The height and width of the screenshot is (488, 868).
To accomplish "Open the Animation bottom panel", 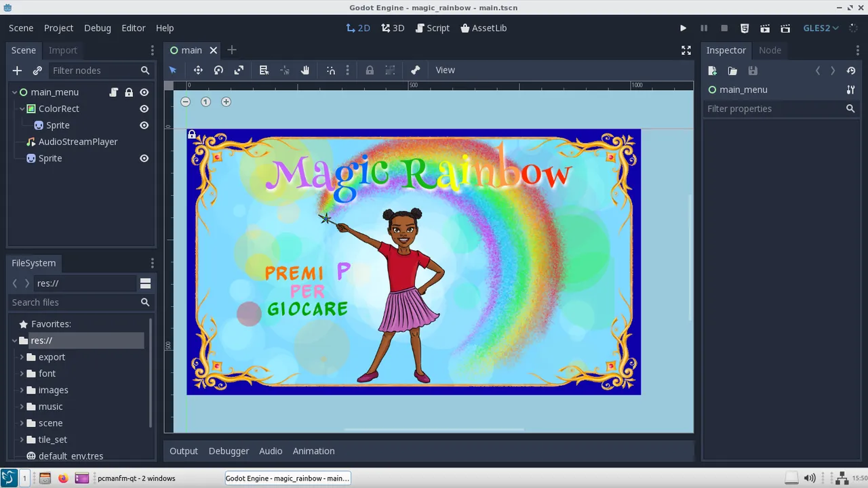I will pos(313,451).
